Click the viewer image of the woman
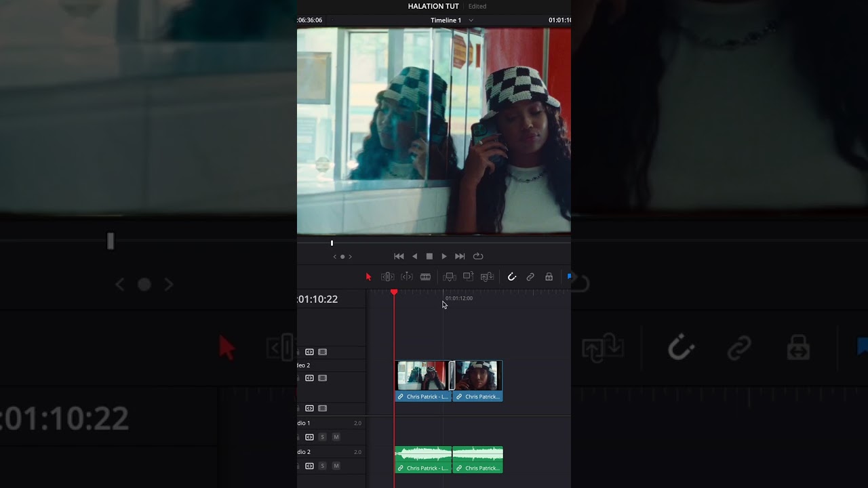The width and height of the screenshot is (868, 488). (434, 131)
